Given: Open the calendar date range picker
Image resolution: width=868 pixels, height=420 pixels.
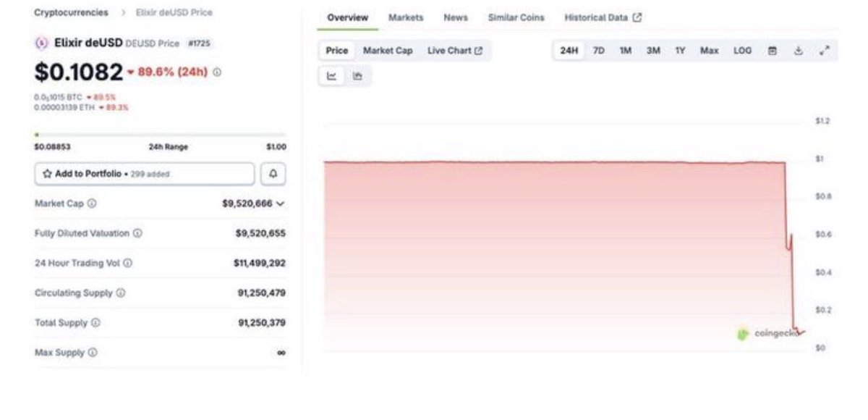Looking at the screenshot, I should click(x=773, y=51).
